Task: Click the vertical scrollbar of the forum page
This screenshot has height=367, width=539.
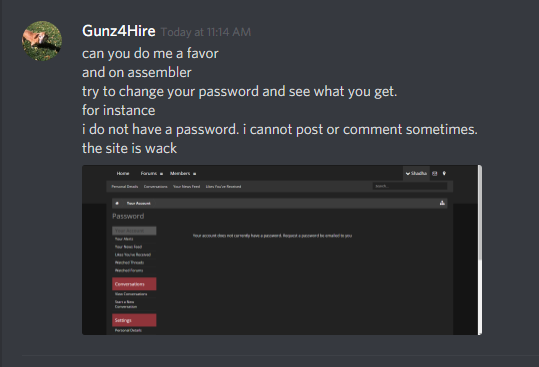Action: click(x=480, y=250)
